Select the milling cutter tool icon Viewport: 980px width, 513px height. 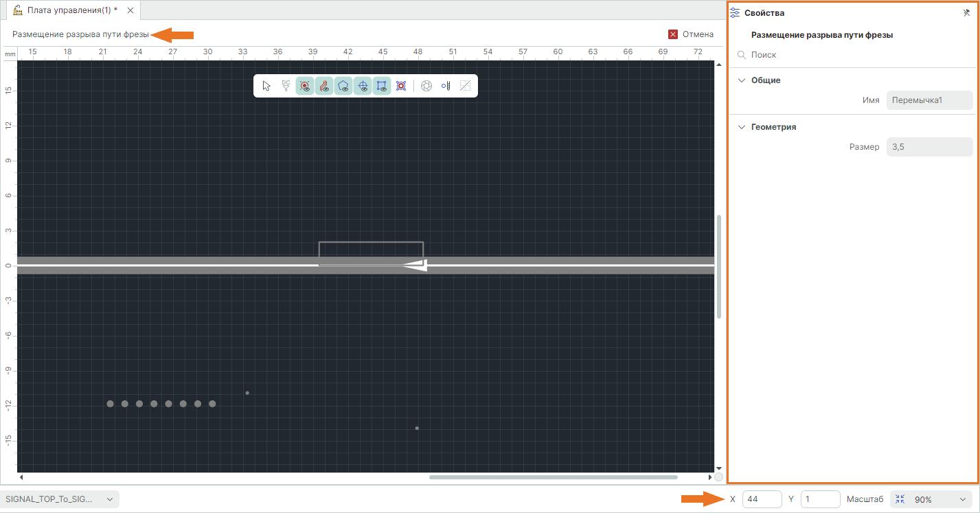(446, 86)
